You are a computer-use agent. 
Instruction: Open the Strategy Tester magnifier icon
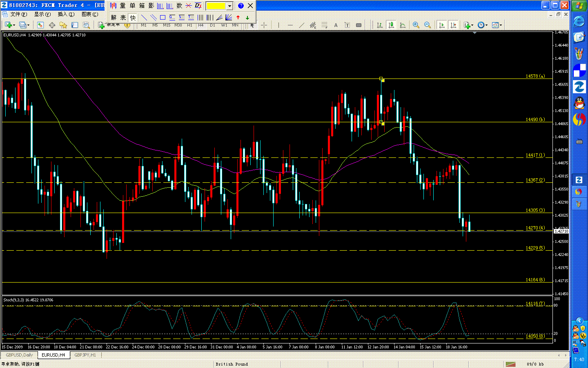pyautogui.click(x=86, y=25)
